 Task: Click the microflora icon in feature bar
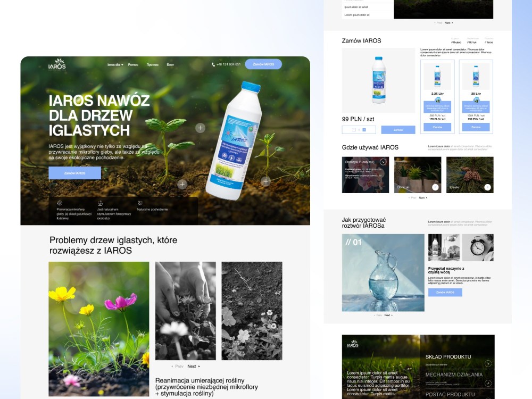60,203
